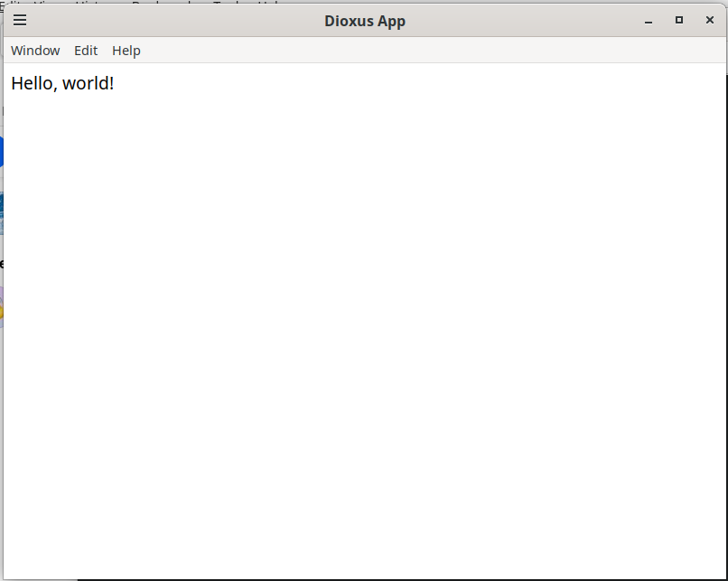Open the Help menu
The height and width of the screenshot is (581, 728).
126,51
